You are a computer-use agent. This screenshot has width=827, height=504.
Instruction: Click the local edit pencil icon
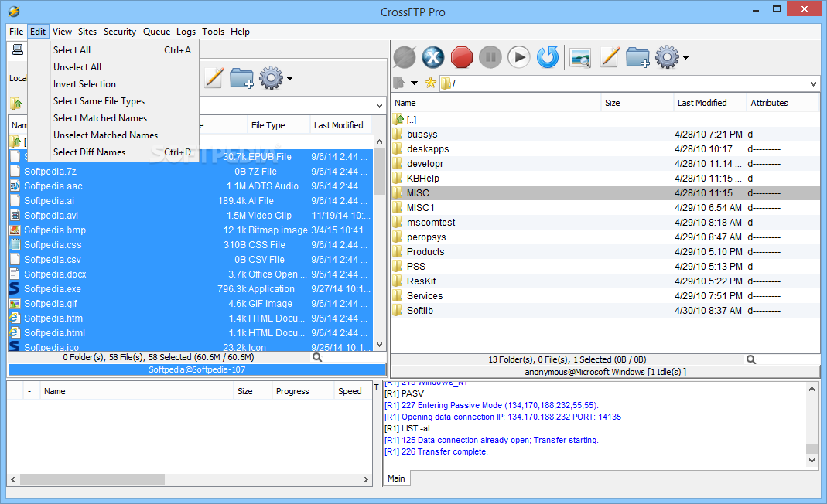(214, 78)
